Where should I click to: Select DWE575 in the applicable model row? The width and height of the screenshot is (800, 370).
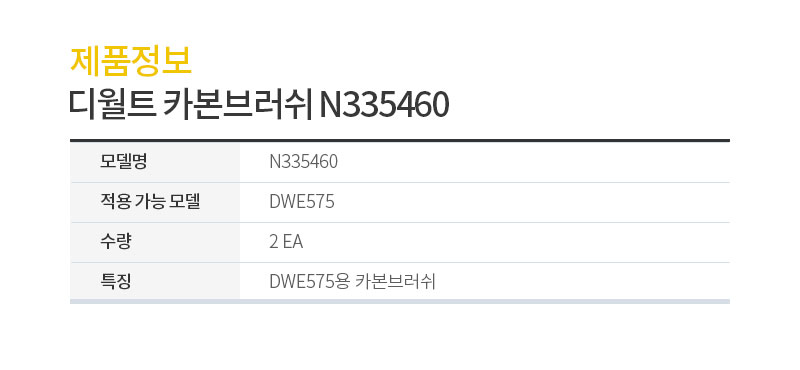(x=302, y=203)
